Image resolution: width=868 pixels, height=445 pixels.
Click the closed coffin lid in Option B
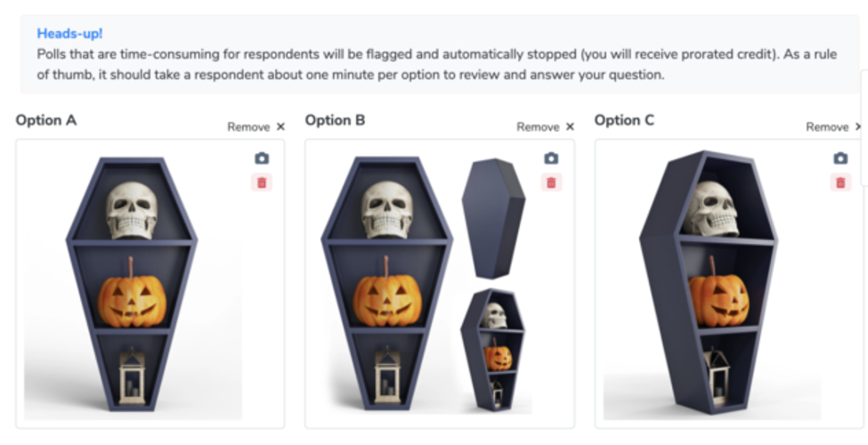coord(493,219)
